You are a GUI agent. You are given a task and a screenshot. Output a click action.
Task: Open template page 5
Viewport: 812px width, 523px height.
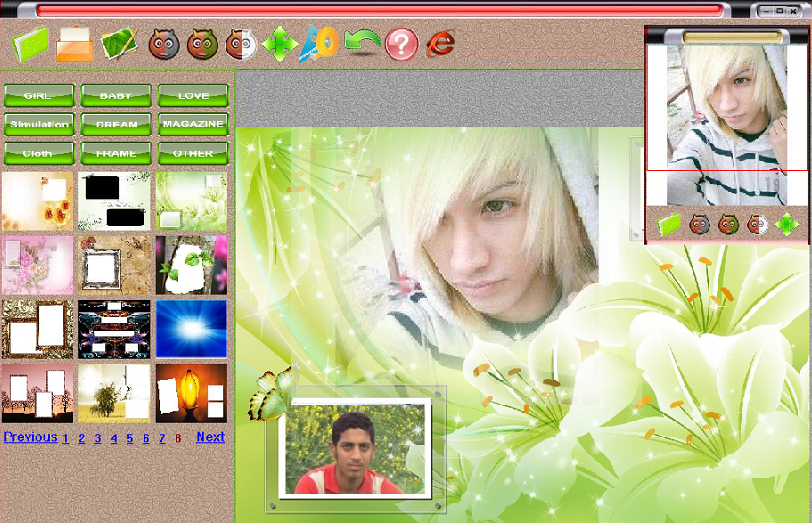pos(129,438)
